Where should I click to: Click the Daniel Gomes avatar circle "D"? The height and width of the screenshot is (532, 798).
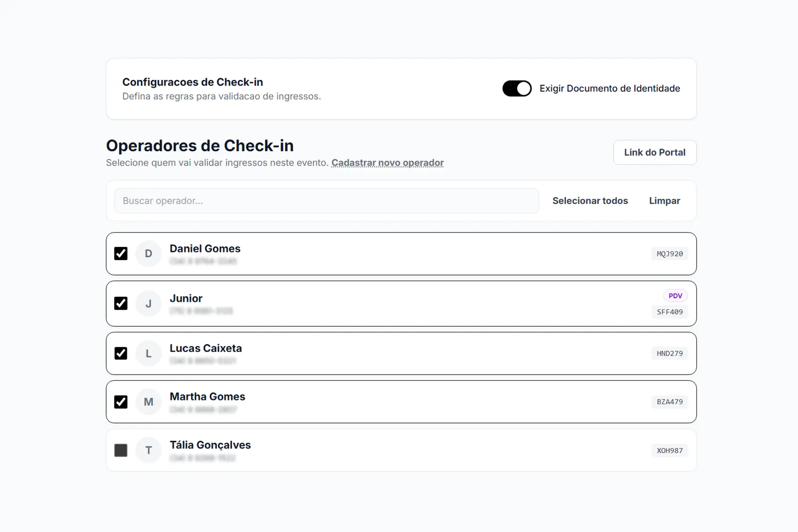coord(148,254)
